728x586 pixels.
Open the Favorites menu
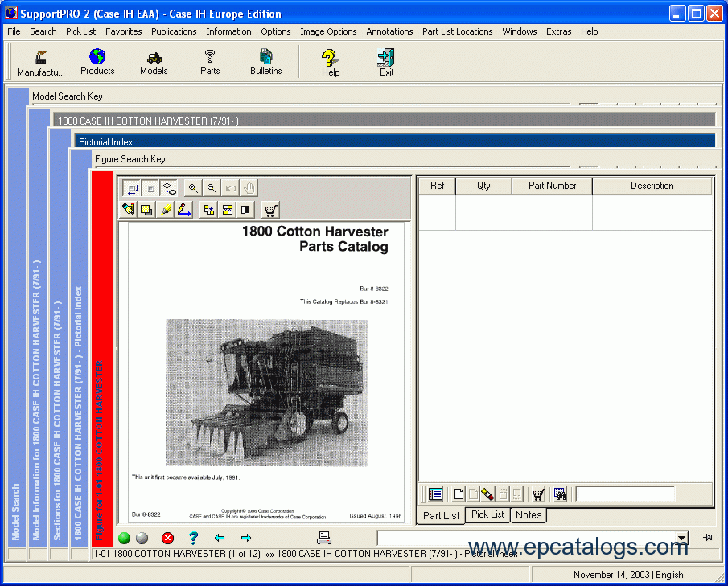pyautogui.click(x=124, y=31)
